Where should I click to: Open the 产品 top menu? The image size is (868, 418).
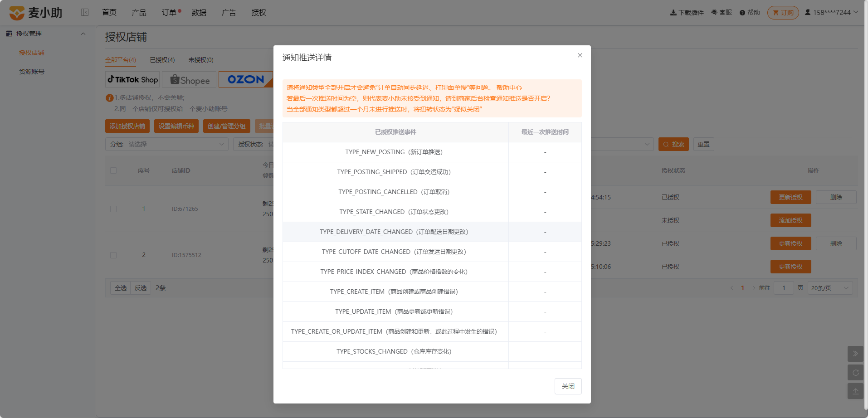(139, 12)
